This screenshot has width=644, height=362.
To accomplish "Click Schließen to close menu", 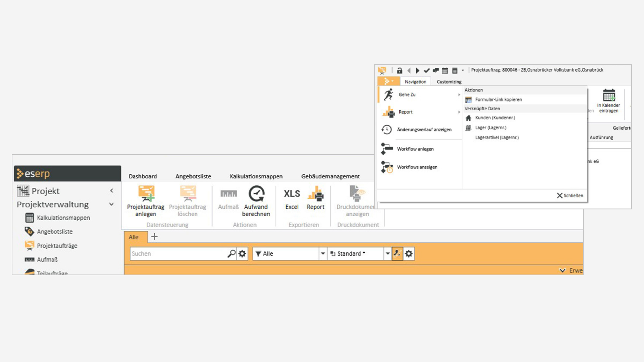I will point(570,195).
